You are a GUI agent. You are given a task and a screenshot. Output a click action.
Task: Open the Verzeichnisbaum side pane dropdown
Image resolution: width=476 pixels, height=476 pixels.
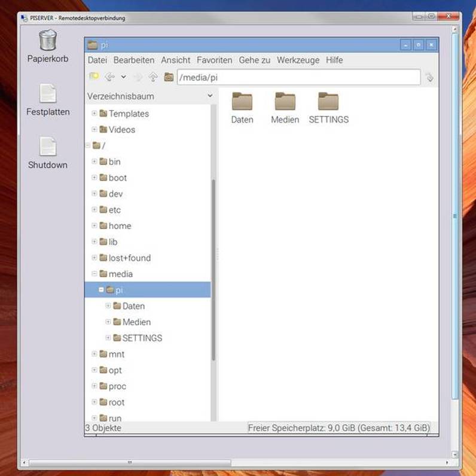[210, 96]
